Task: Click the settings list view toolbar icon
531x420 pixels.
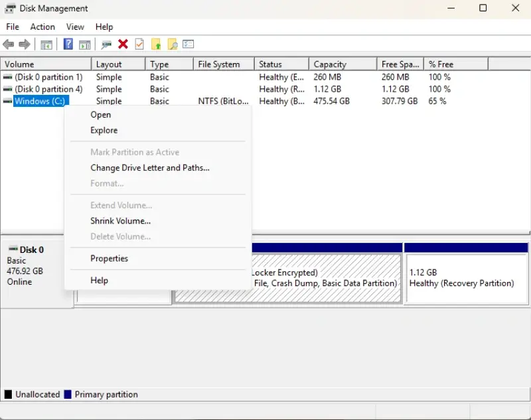Action: [189, 44]
